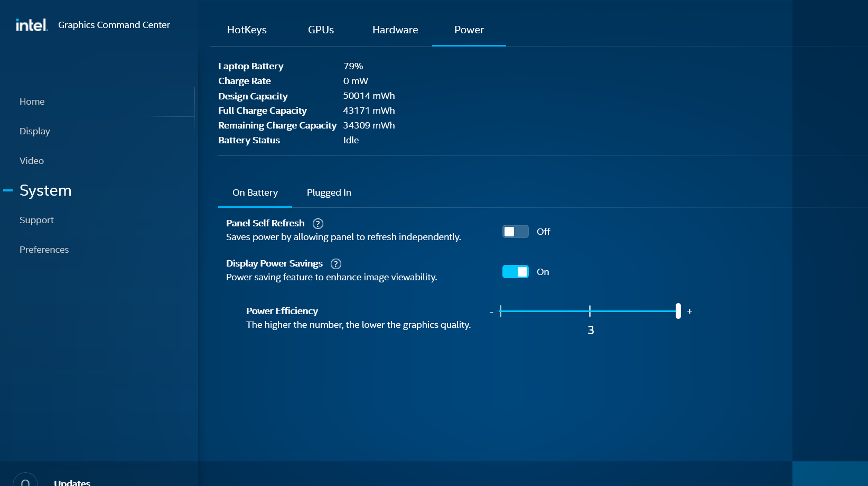Screen dimensions: 868x486
Task: Click the Power Efficiency slider handle
Action: 678,311
